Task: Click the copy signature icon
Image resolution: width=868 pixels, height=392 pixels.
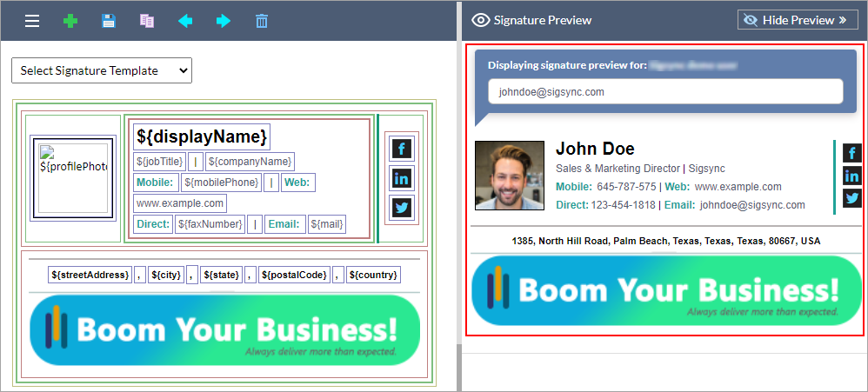Action: coord(147,21)
